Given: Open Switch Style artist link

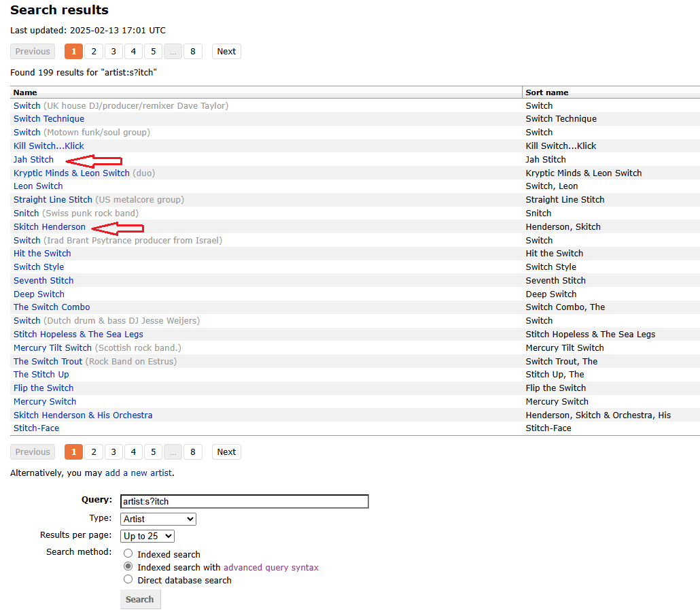Looking at the screenshot, I should pos(39,267).
